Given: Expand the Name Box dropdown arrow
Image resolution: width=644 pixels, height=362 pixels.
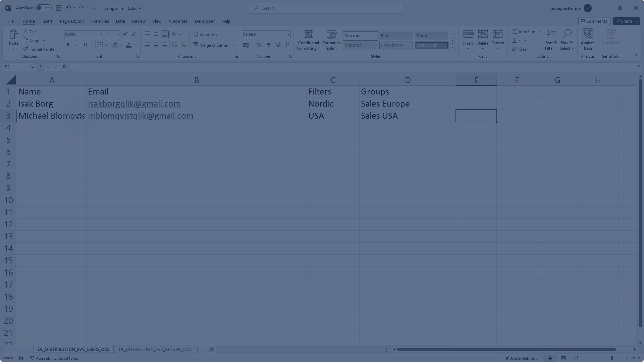Looking at the screenshot, I should (x=33, y=67).
